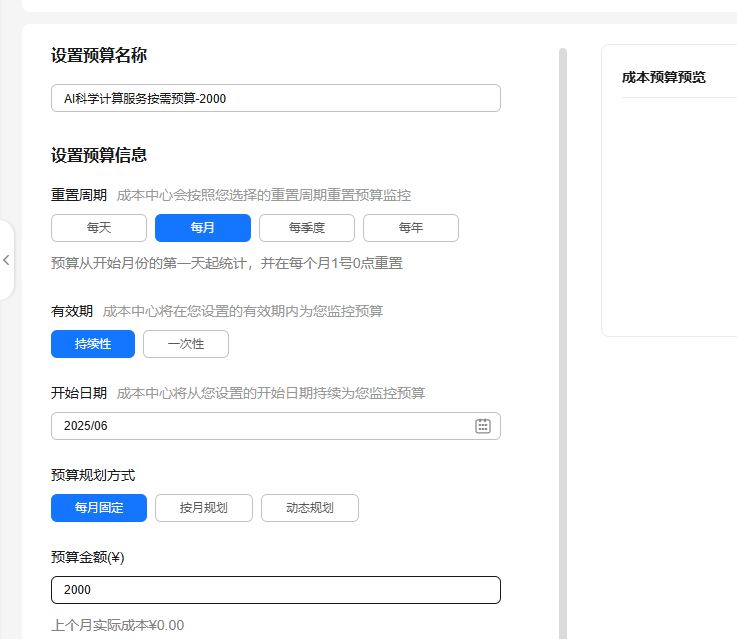Click the 开始日期 label

pyautogui.click(x=79, y=393)
